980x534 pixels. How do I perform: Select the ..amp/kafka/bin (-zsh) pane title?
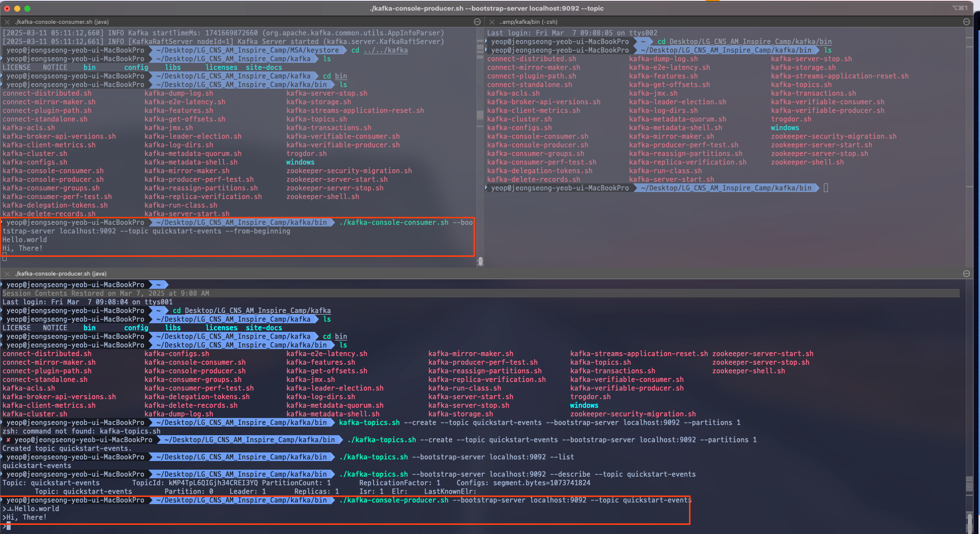click(x=528, y=22)
